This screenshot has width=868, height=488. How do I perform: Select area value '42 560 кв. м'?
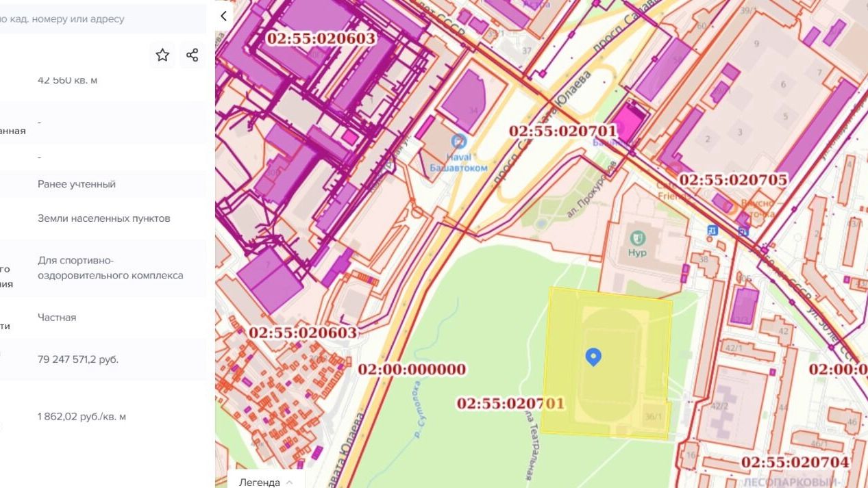(68, 80)
